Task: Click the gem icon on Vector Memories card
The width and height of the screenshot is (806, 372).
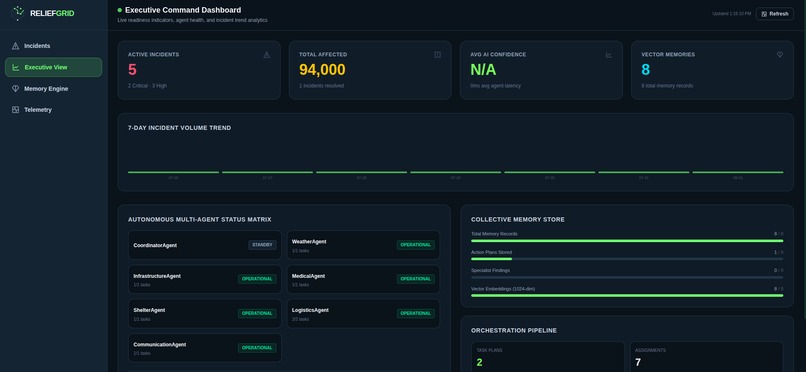Action: click(780, 54)
